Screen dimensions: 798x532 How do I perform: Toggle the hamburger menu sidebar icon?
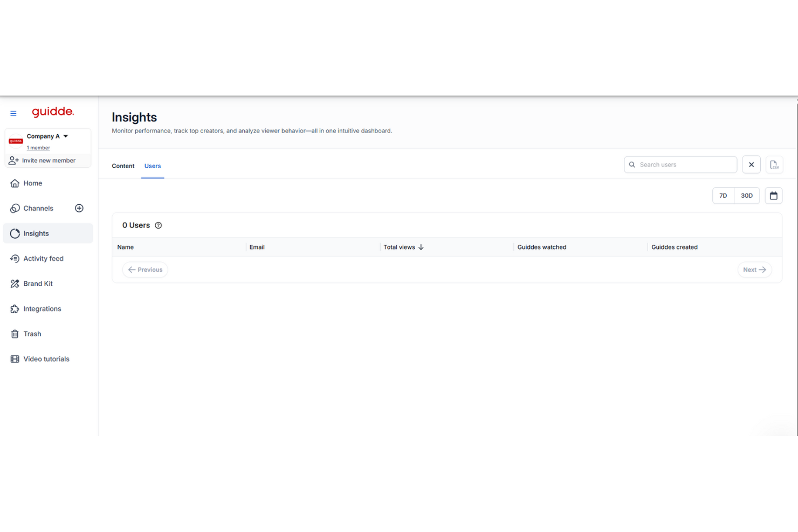point(13,114)
